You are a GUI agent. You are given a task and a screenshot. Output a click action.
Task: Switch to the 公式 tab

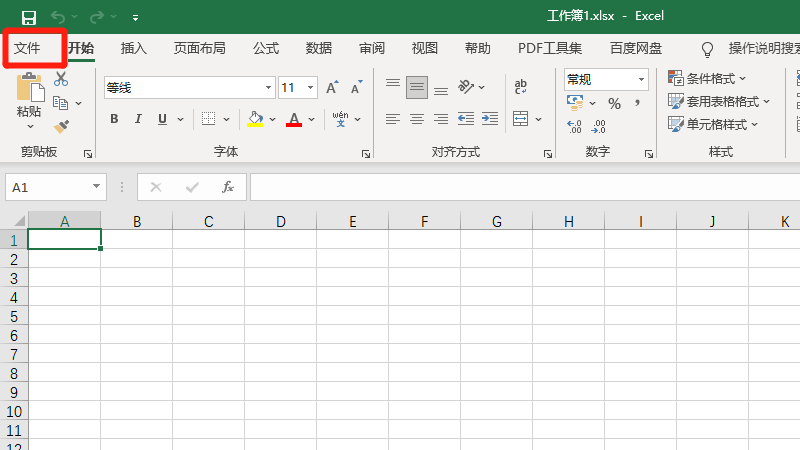tap(266, 48)
